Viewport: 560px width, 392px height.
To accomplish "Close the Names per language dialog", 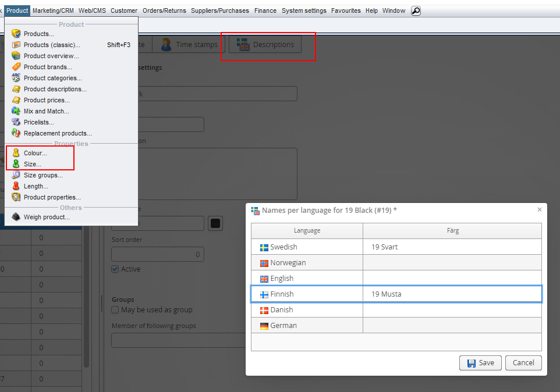I will [x=539, y=210].
